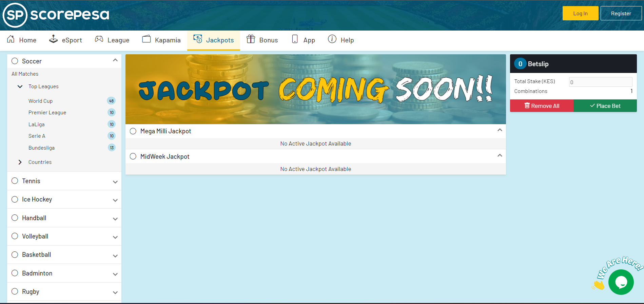The height and width of the screenshot is (304, 644).
Task: Click the eSport joystick icon
Action: (53, 39)
